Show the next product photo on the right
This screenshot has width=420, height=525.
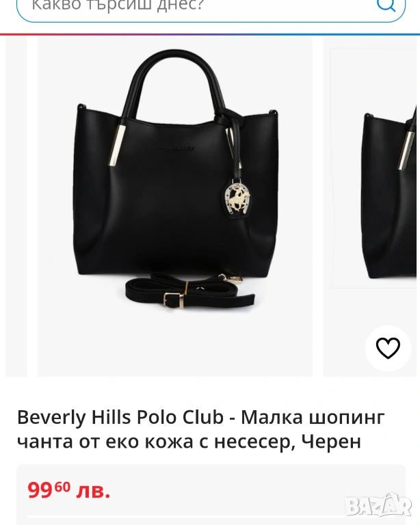pyautogui.click(x=371, y=206)
